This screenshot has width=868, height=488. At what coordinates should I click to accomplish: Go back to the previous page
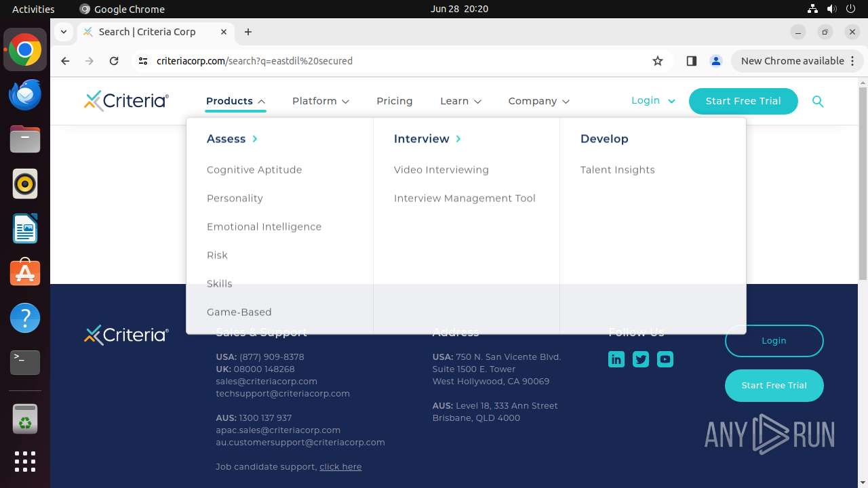[x=65, y=61]
